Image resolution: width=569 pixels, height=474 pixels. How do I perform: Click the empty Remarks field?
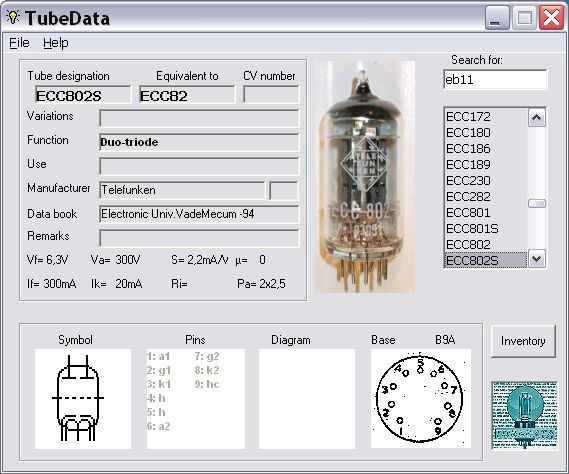[x=199, y=238]
